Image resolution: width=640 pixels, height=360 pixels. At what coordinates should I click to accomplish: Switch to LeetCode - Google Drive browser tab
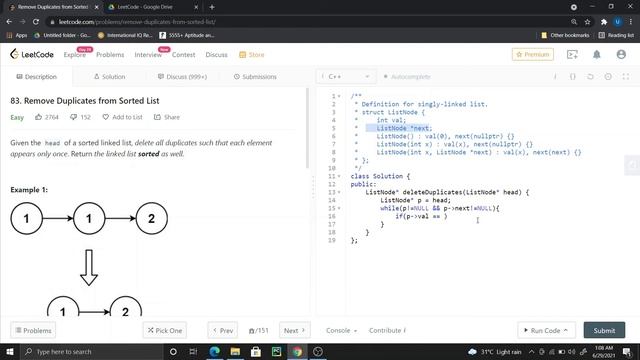pos(150,7)
